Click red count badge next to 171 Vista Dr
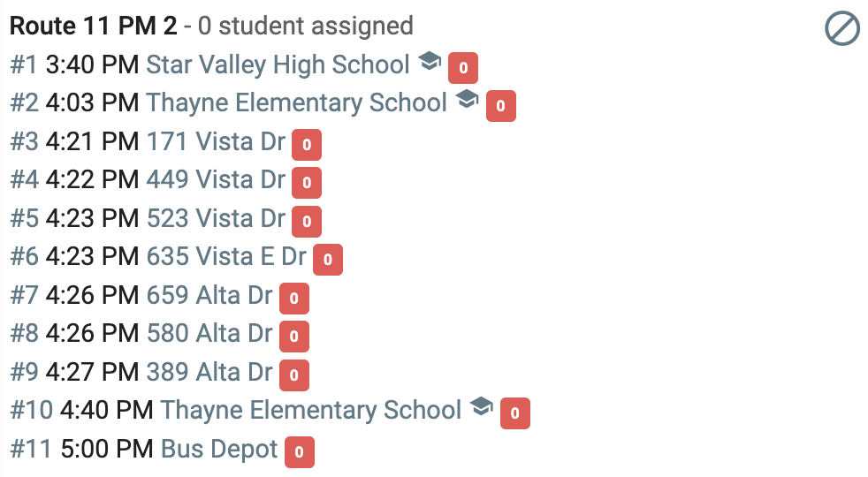 click(x=307, y=145)
